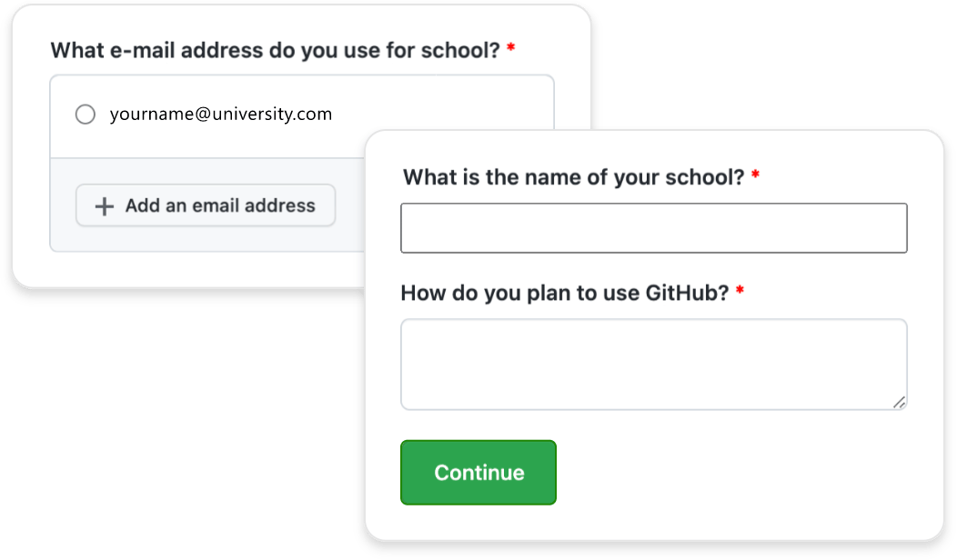The height and width of the screenshot is (560, 957).
Task: Click the red asterisk beside the e-mail question
Action: (x=511, y=48)
